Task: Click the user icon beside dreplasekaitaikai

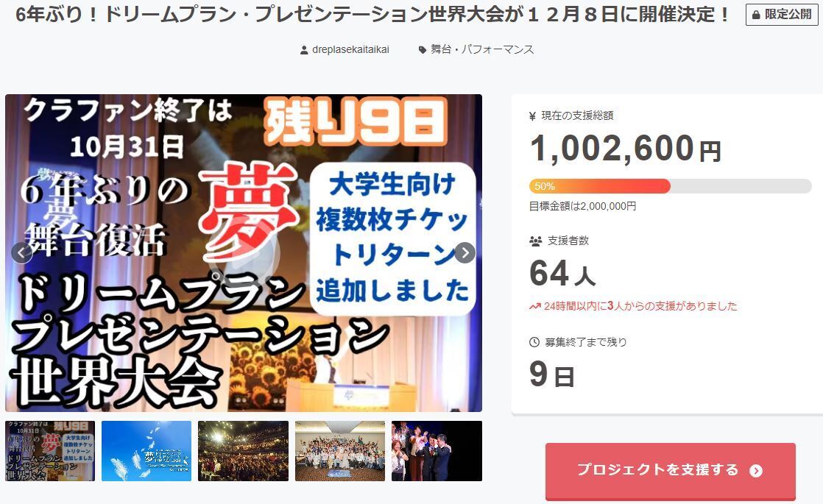Action: coord(304,50)
